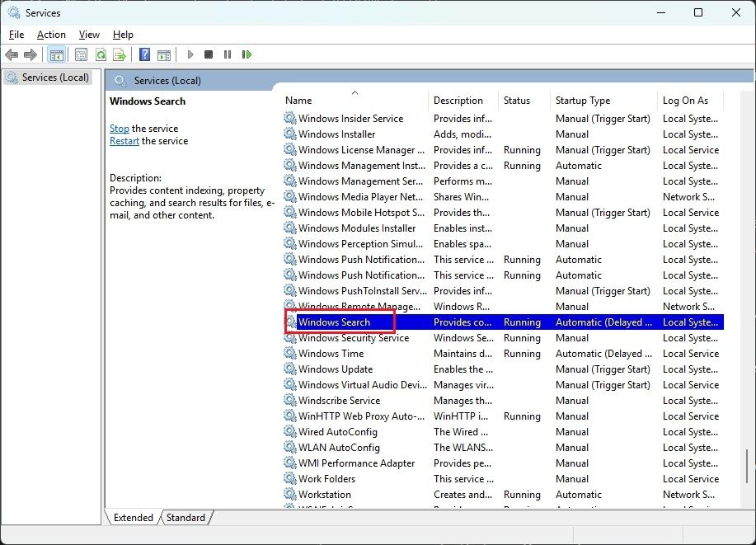The height and width of the screenshot is (545, 756).
Task: Select Windows Media Player Net... service
Action: [360, 197]
